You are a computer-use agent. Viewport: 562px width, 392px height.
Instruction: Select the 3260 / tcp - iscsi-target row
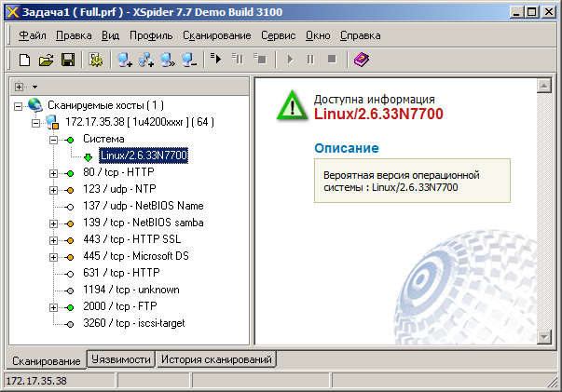134,323
